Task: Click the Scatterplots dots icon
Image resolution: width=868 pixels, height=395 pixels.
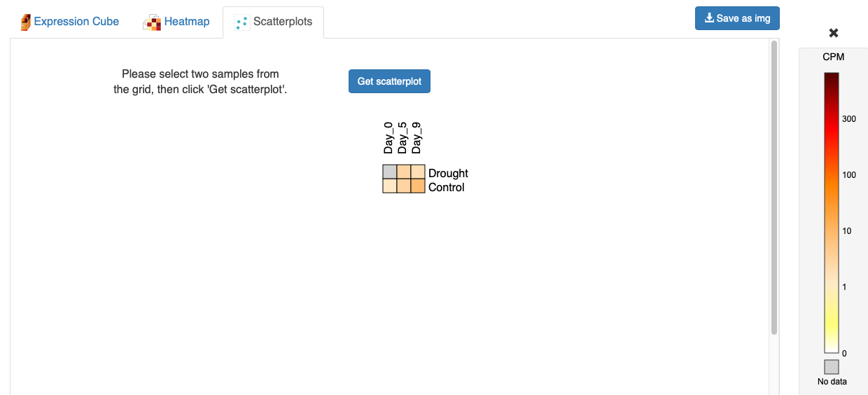Action: pos(242,23)
